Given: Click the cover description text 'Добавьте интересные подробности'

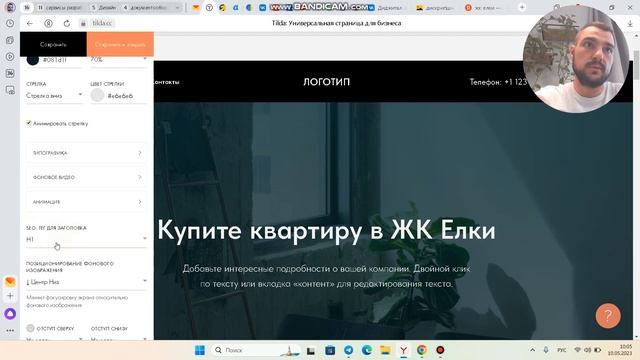Looking at the screenshot, I should point(327,276).
